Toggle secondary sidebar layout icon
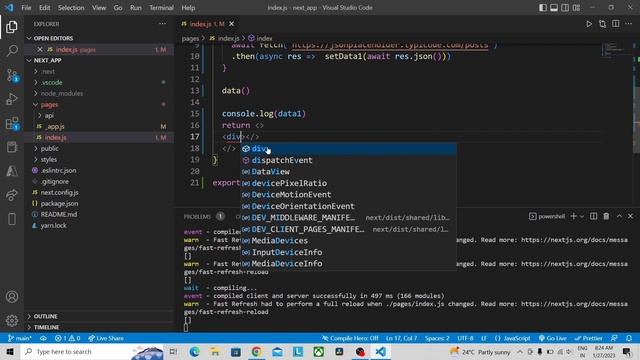The width and height of the screenshot is (640, 360). pos(565,8)
